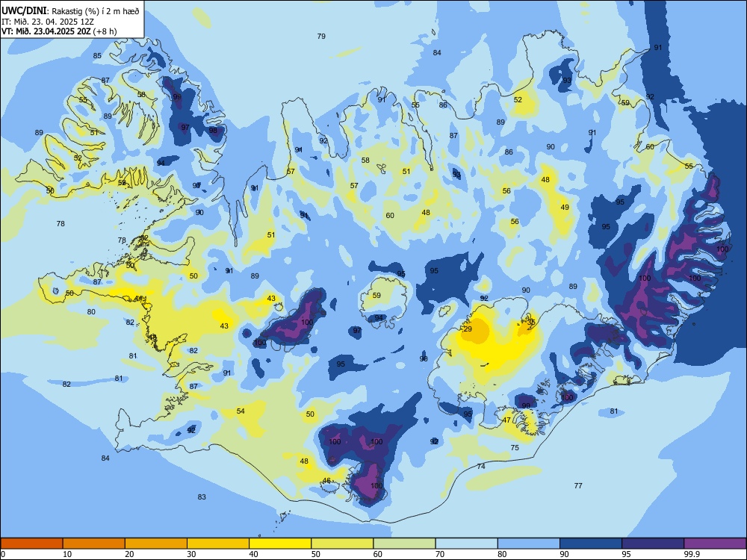
Task: Click the map value 75 in the southeast
Action: [515, 447]
